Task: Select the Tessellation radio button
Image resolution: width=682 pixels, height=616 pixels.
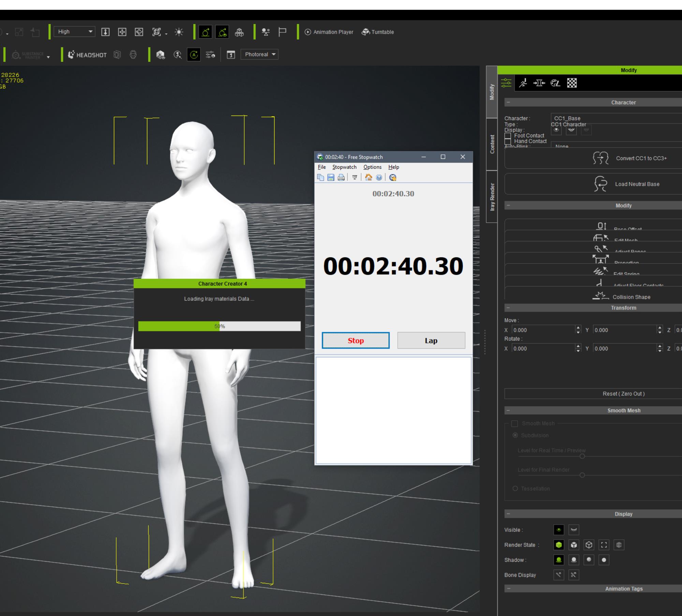Action: (x=515, y=489)
